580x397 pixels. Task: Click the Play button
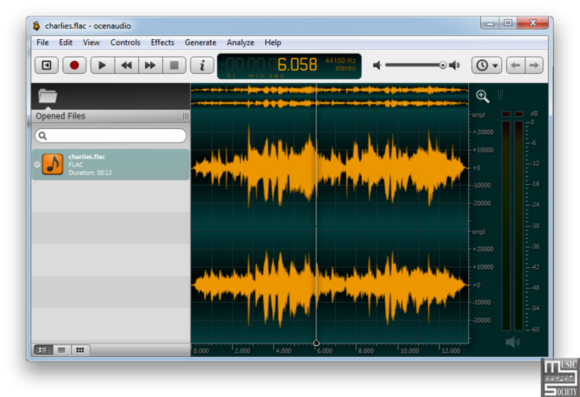102,65
